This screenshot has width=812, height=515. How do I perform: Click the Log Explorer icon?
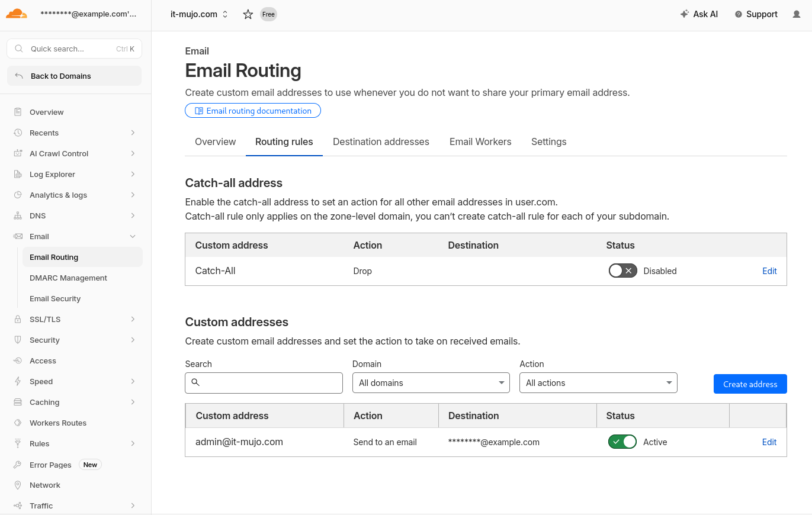(x=18, y=174)
